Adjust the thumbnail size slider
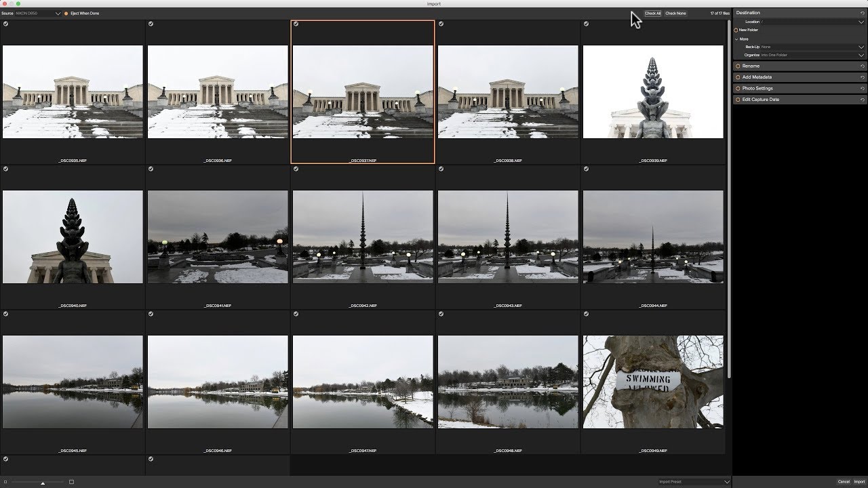This screenshot has width=868, height=488. [43, 483]
